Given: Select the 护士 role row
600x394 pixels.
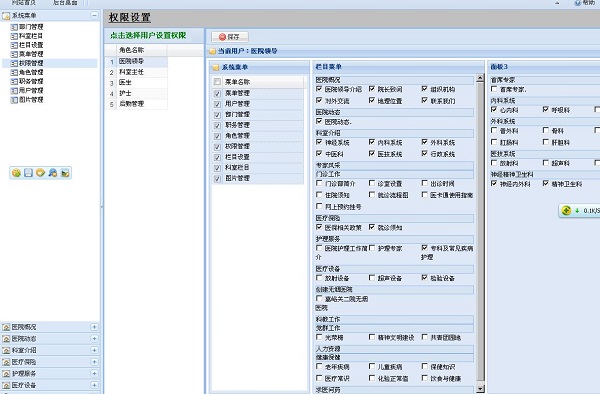Looking at the screenshot, I should pos(136,93).
